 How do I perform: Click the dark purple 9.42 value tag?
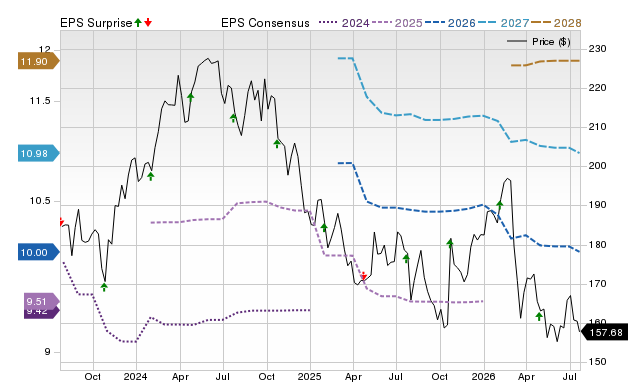[x=42, y=313]
